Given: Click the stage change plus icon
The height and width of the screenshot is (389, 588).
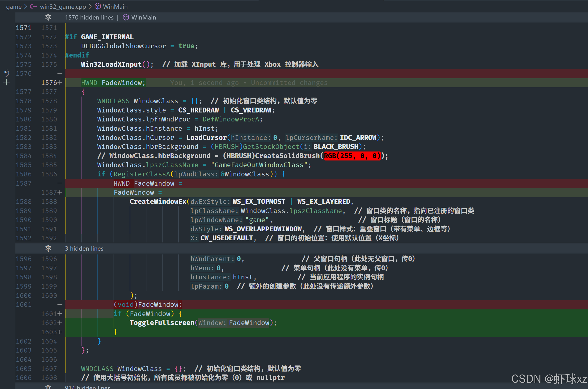Looking at the screenshot, I should [x=7, y=82].
